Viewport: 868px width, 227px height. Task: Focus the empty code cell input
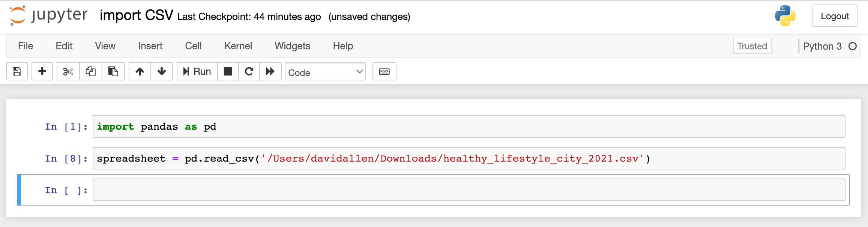point(469,190)
